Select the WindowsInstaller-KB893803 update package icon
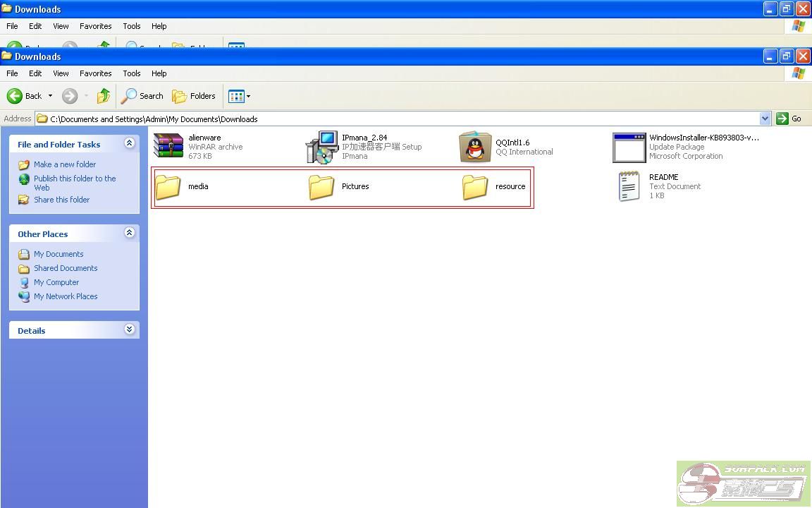The image size is (812, 508). pos(629,147)
